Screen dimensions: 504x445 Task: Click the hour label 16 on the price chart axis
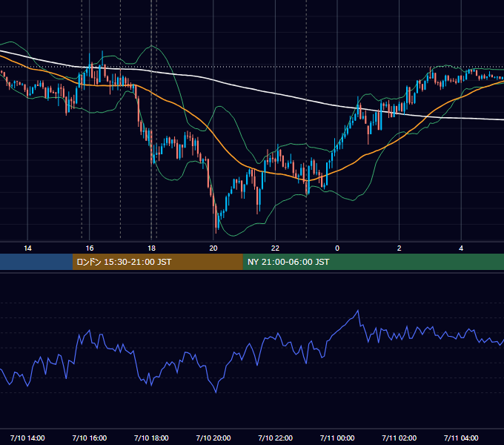coord(90,248)
